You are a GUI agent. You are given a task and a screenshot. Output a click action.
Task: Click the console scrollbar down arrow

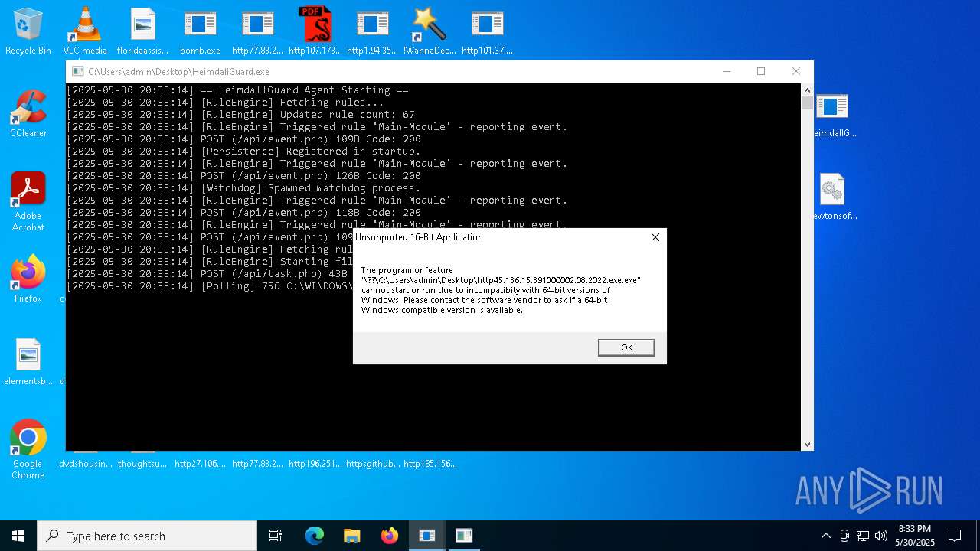pos(807,444)
